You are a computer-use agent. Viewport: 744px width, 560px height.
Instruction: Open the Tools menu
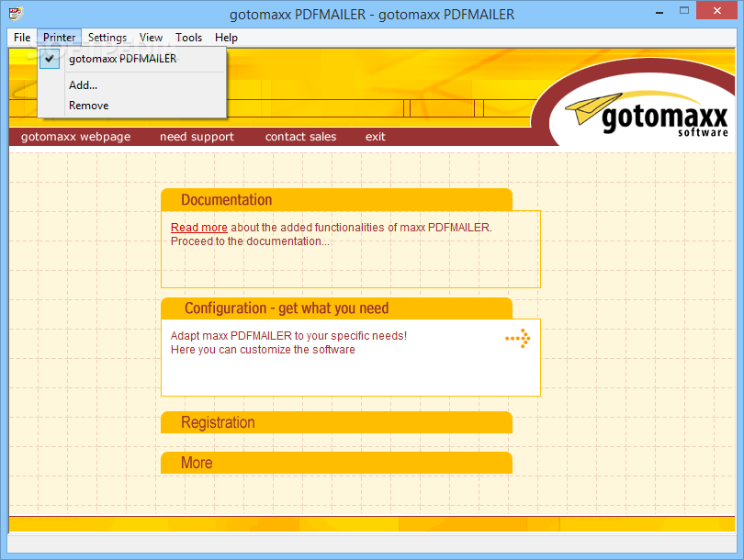point(188,38)
